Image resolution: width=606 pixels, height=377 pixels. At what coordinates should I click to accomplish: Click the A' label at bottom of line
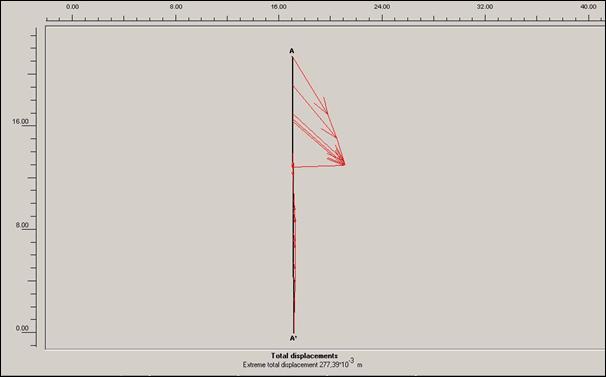pos(293,338)
